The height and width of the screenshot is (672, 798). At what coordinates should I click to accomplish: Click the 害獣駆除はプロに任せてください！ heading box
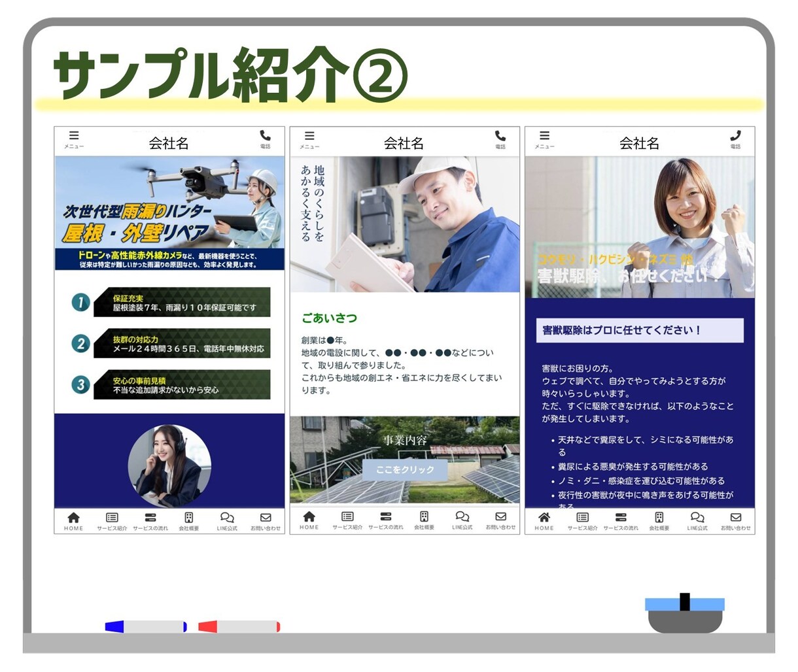[640, 330]
